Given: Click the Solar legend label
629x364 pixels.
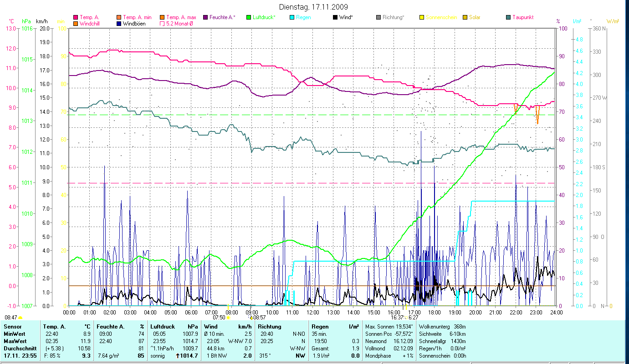Looking at the screenshot, I should pos(475,17).
